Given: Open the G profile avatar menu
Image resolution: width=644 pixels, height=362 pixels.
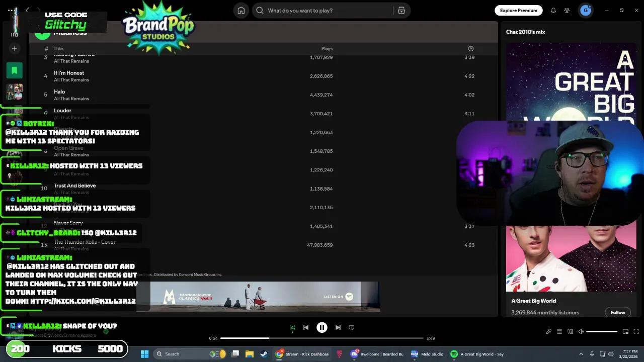Looking at the screenshot, I should (586, 11).
